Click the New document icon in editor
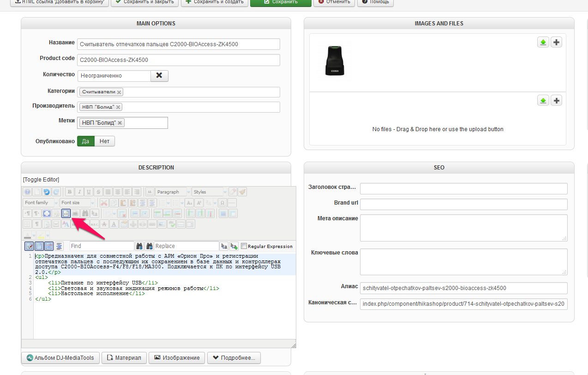Image resolution: width=588 pixels, height=375 pixels. (x=37, y=192)
